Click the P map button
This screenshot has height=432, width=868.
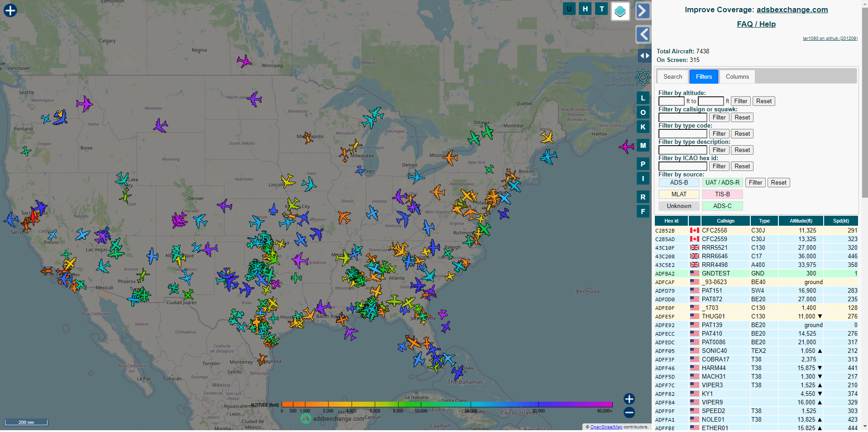[643, 164]
